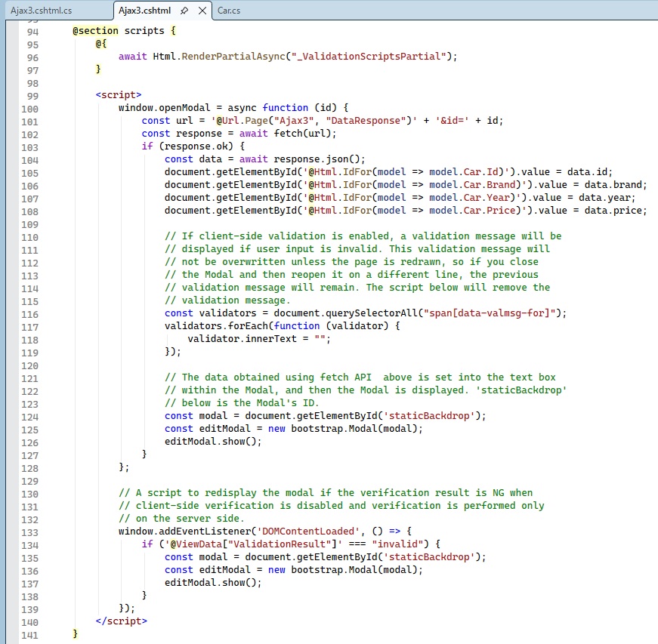Click line number 99 in the gutter

click(32, 95)
